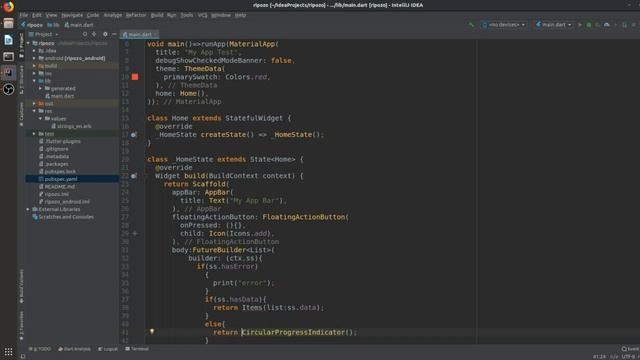640x360 pixels.
Task: Open the Dart Analysis tool window
Action: tap(74, 349)
